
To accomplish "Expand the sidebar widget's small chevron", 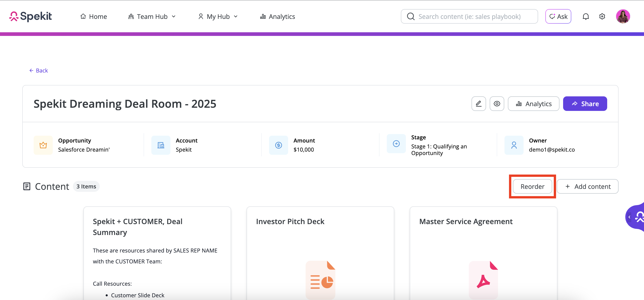I will tap(629, 217).
